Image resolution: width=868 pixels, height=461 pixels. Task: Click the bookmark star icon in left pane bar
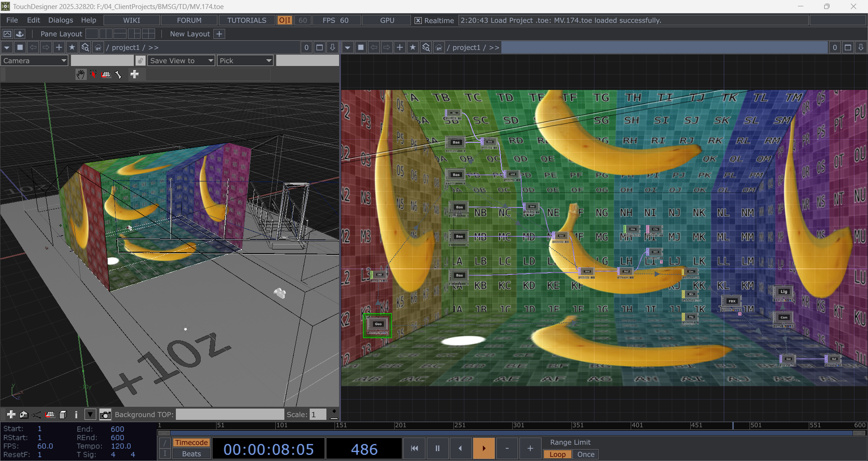point(72,47)
